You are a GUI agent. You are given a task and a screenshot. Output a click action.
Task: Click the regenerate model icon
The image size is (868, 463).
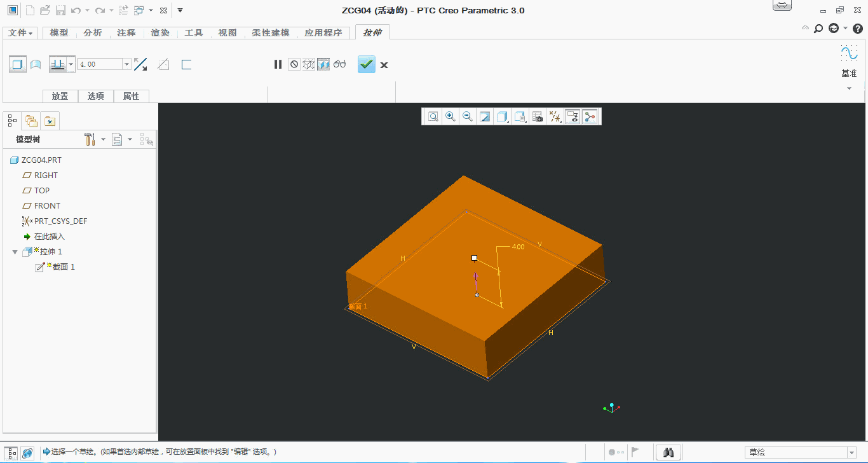(x=124, y=10)
